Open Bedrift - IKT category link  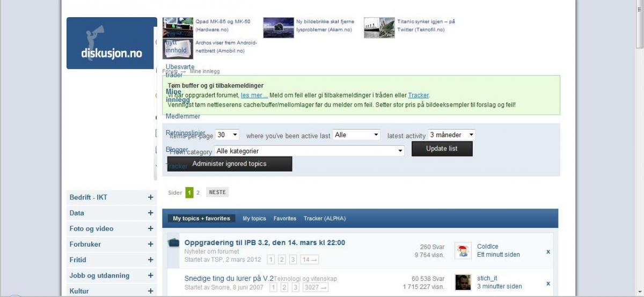point(89,197)
